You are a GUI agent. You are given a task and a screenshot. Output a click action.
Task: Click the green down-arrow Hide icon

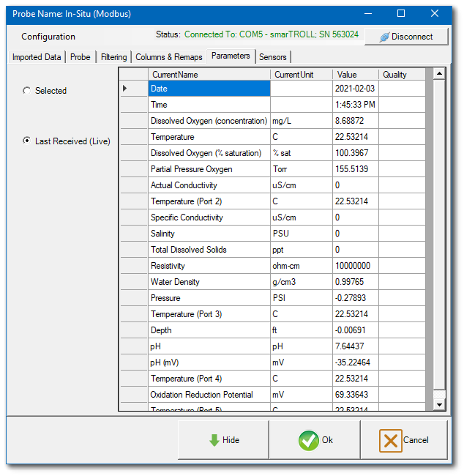214,440
